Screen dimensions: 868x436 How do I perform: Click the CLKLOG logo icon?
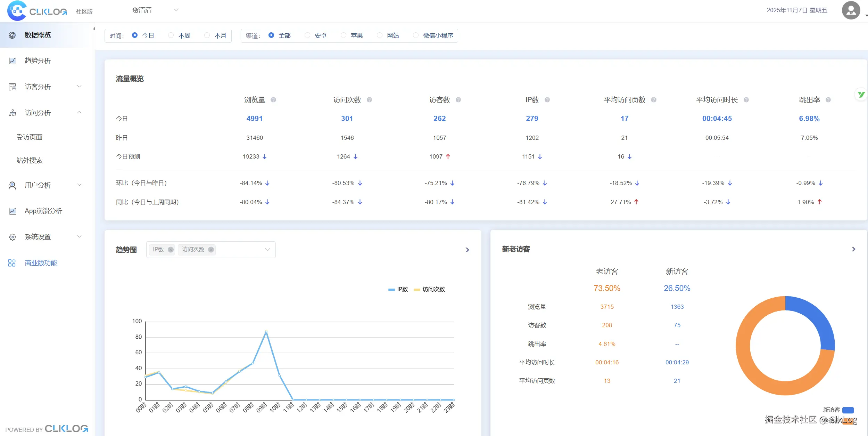17,11
